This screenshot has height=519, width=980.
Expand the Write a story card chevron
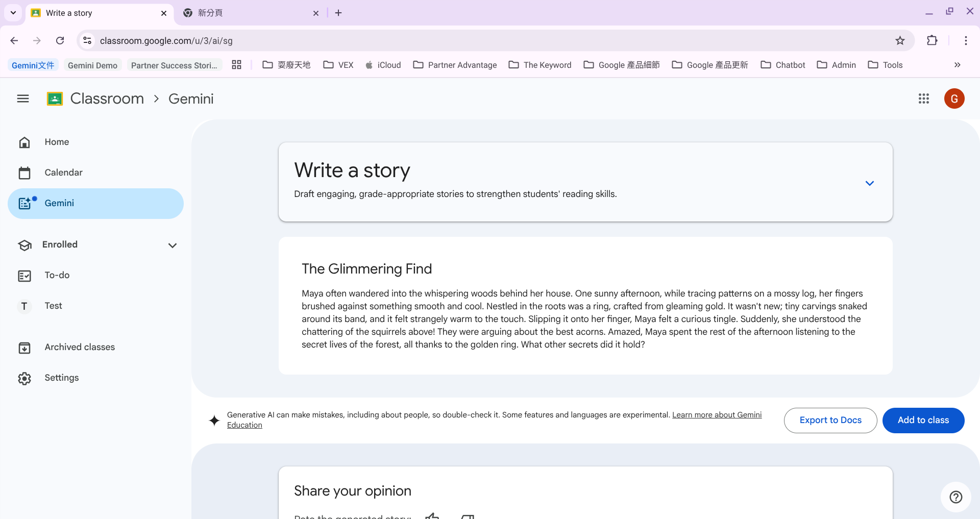869,183
